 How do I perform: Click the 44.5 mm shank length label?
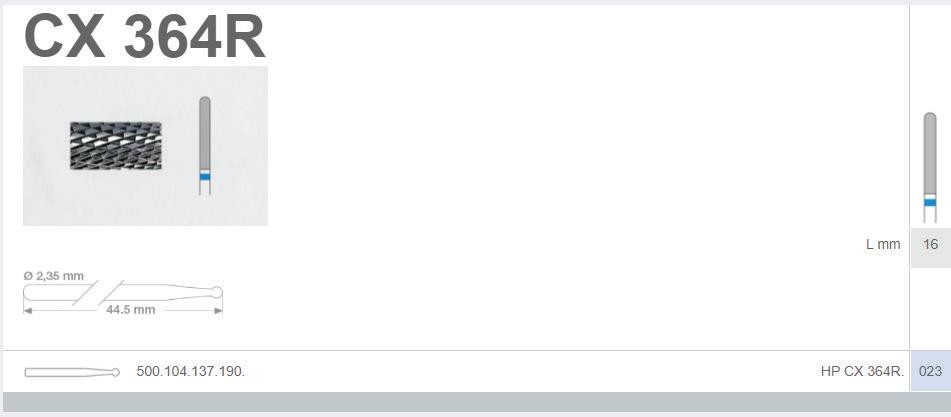130,310
